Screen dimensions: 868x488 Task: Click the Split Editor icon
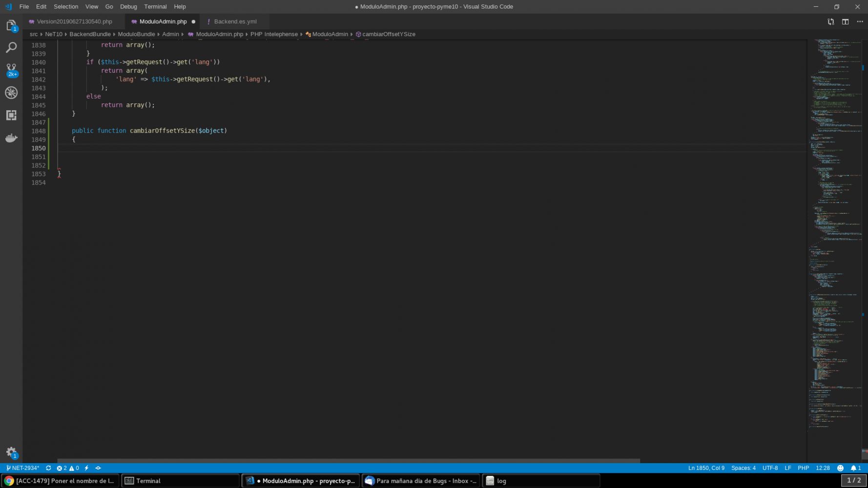[845, 21]
